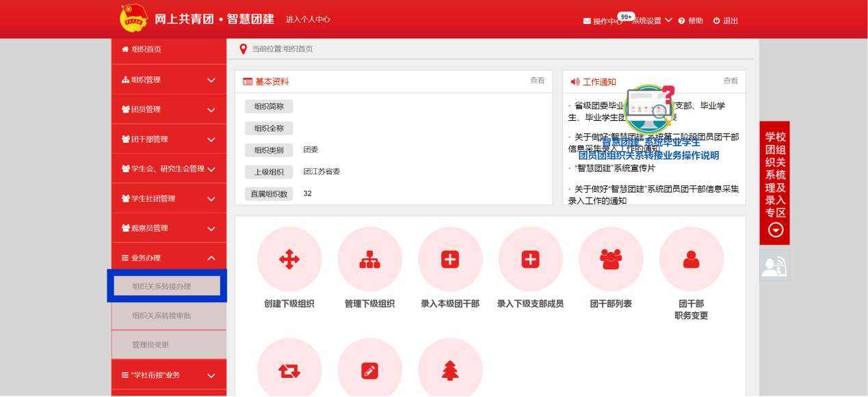
Task: Click the 录入本级团干部 plus icon
Action: 450,259
